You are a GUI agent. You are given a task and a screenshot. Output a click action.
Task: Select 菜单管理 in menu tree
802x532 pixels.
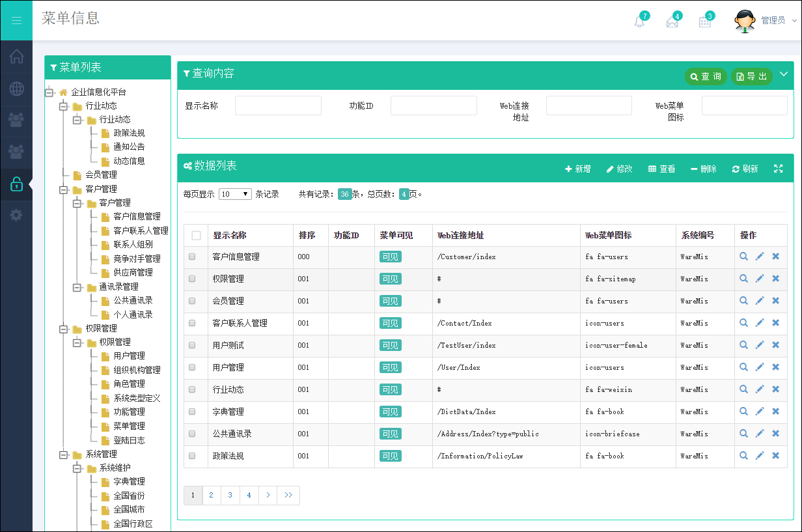pos(129,426)
